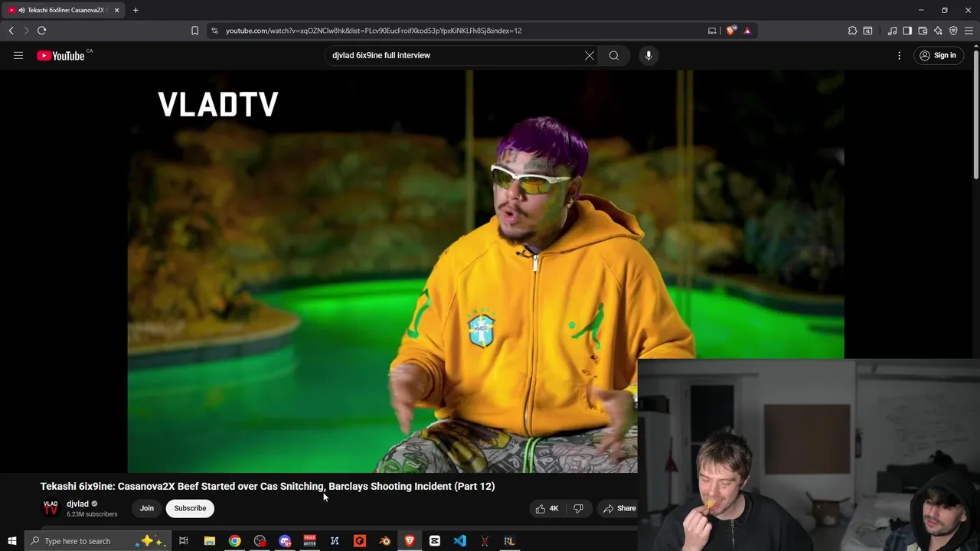Open Blender from the taskbar
980x551 pixels.
pyautogui.click(x=384, y=541)
